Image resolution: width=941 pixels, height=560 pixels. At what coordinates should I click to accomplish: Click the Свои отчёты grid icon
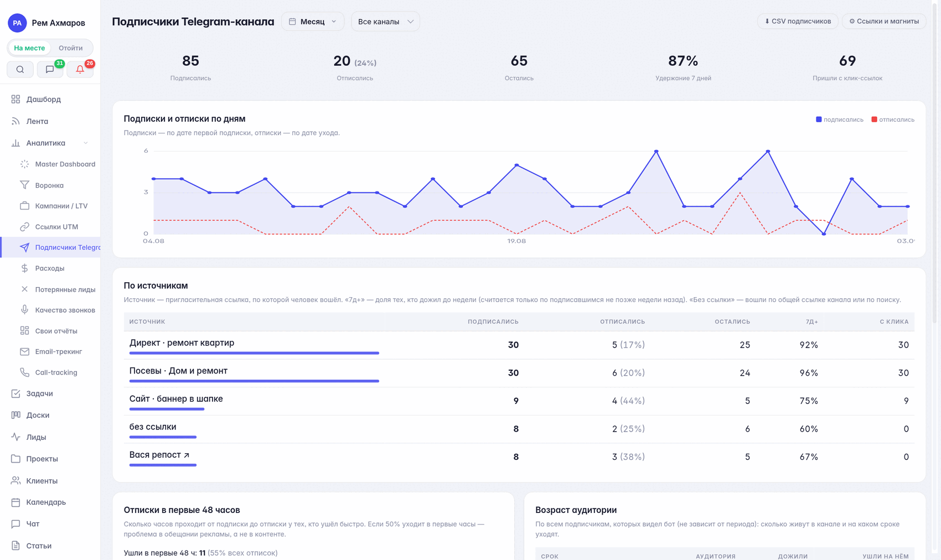(x=24, y=331)
